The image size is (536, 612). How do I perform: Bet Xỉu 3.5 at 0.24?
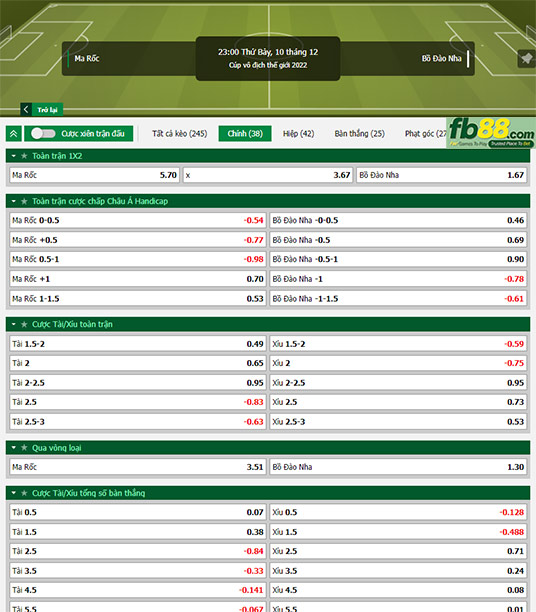(x=398, y=571)
